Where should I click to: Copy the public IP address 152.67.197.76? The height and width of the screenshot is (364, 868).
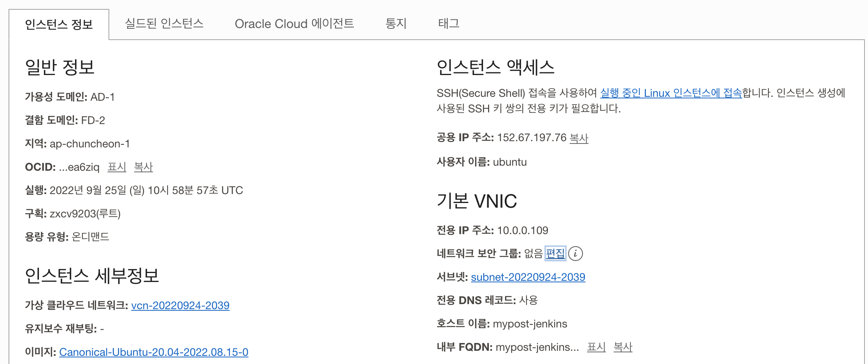(579, 138)
